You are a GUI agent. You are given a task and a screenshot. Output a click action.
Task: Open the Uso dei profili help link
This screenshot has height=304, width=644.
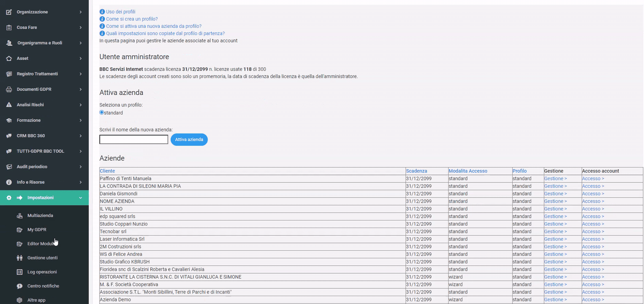pos(121,12)
